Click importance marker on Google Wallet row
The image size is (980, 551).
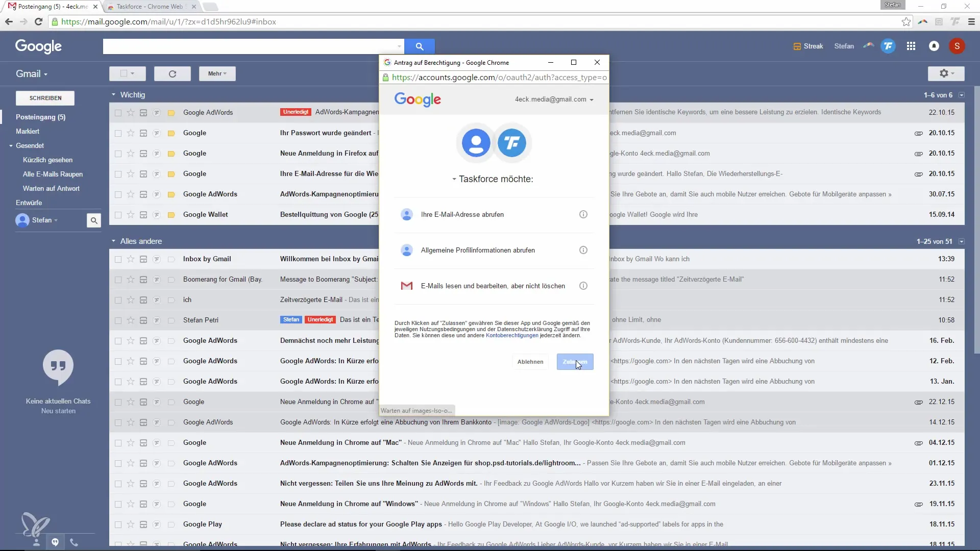pyautogui.click(x=171, y=214)
